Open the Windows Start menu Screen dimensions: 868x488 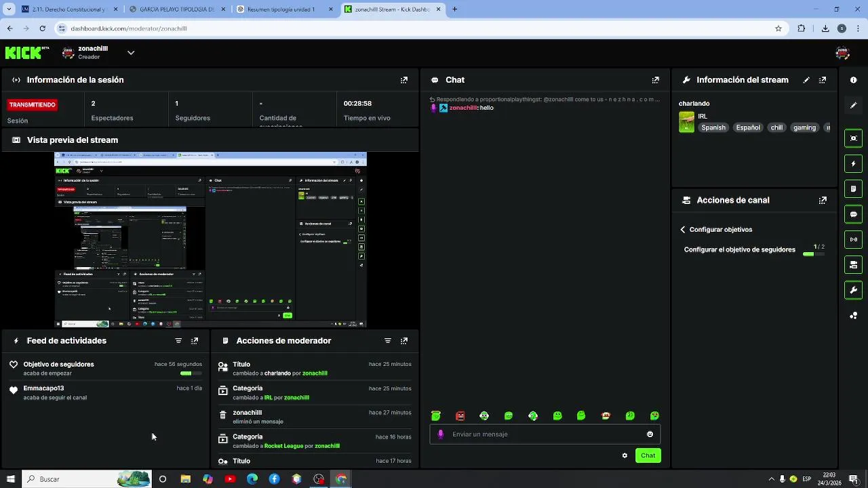(x=10, y=479)
